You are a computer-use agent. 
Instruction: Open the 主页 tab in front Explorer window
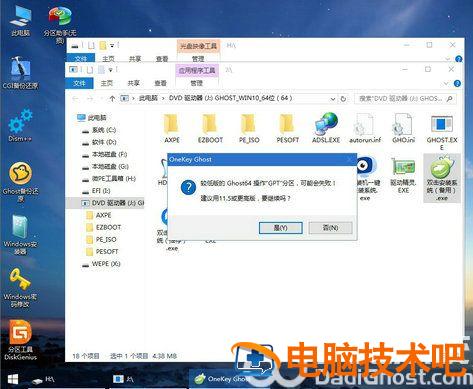(107, 83)
